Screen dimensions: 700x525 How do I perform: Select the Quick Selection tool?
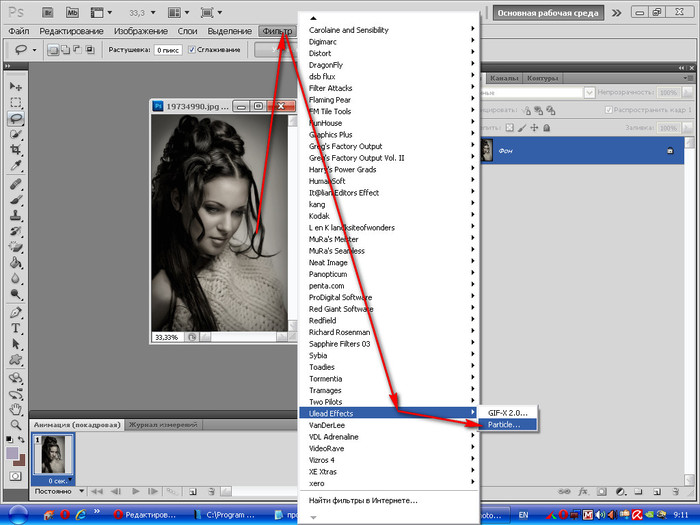point(16,134)
